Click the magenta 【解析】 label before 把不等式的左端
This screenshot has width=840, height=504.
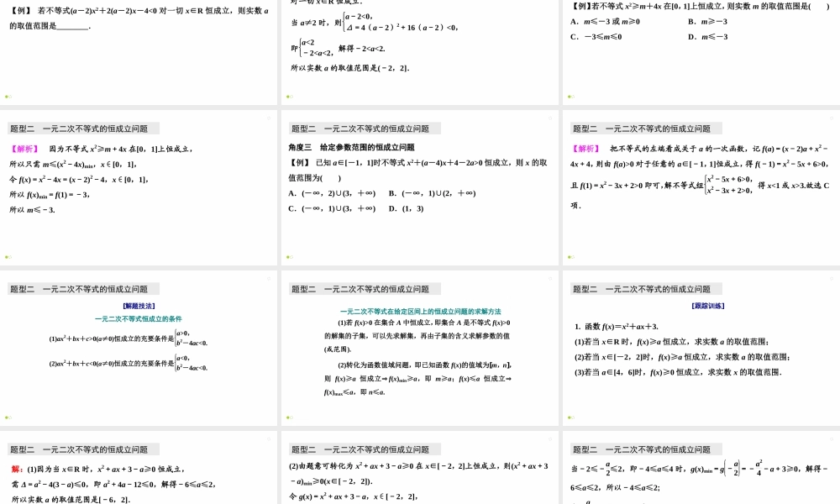pyautogui.click(x=585, y=149)
